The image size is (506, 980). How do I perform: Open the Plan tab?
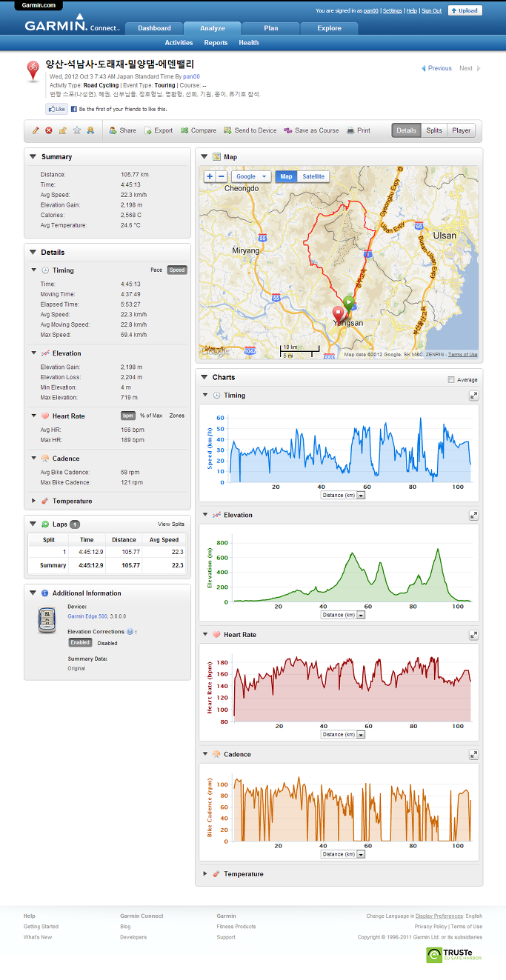pyautogui.click(x=271, y=28)
